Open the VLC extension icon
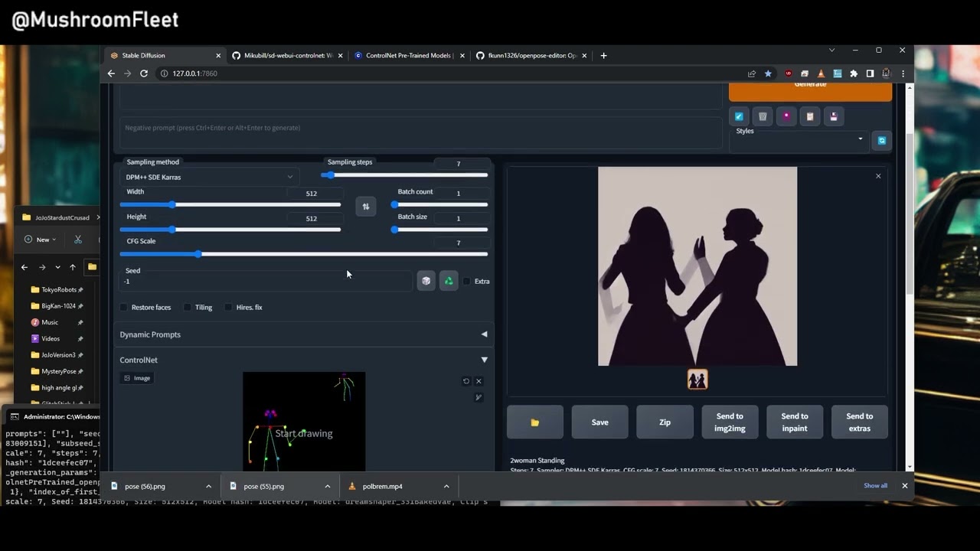 click(x=821, y=73)
